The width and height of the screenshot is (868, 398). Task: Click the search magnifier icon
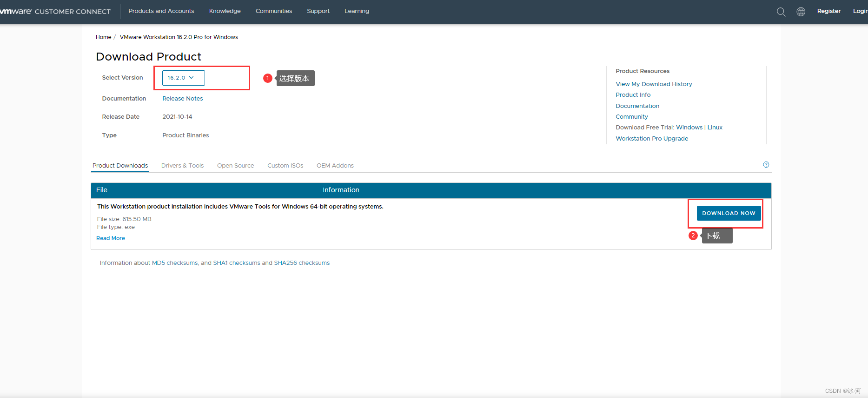tap(781, 12)
